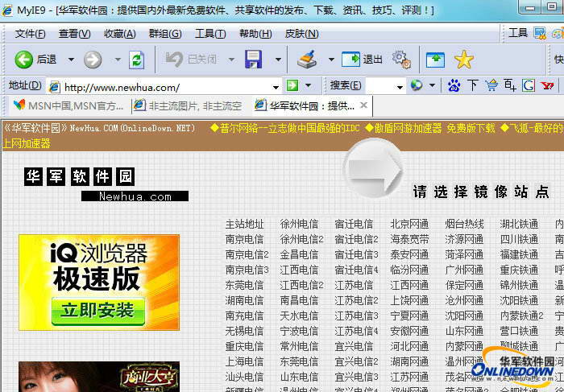
Task: Switch to the 非主流图片 tab
Action: [x=188, y=105]
